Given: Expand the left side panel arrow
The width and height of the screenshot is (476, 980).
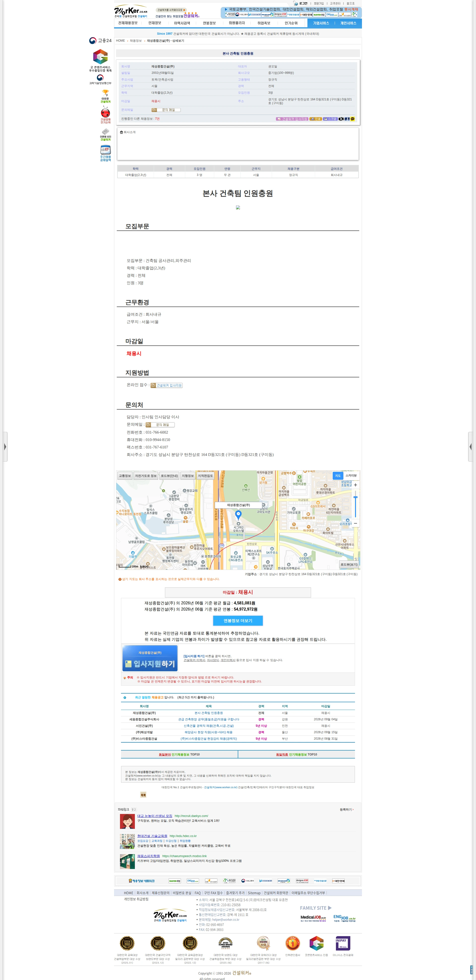Looking at the screenshot, I should tap(5, 447).
